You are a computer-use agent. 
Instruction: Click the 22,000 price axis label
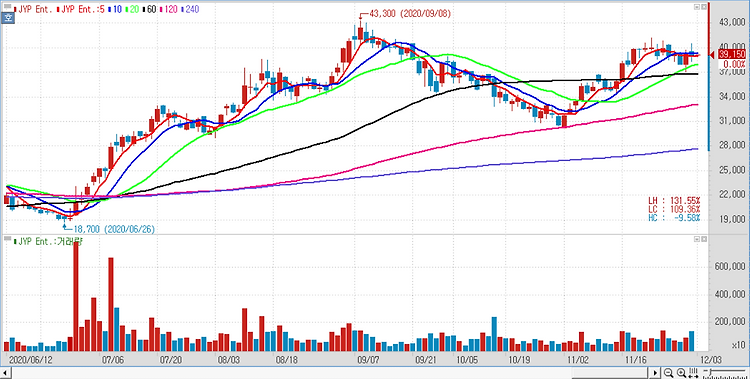coord(732,195)
